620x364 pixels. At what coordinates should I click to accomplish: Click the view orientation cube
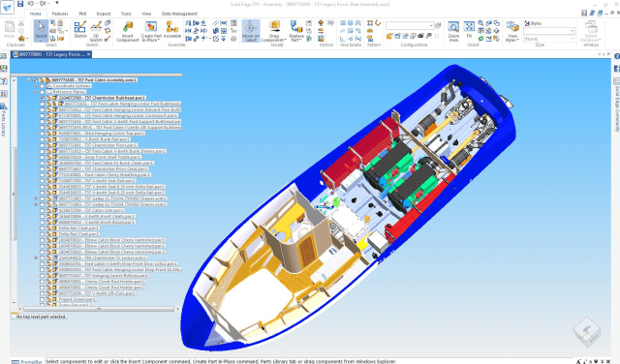pyautogui.click(x=586, y=332)
